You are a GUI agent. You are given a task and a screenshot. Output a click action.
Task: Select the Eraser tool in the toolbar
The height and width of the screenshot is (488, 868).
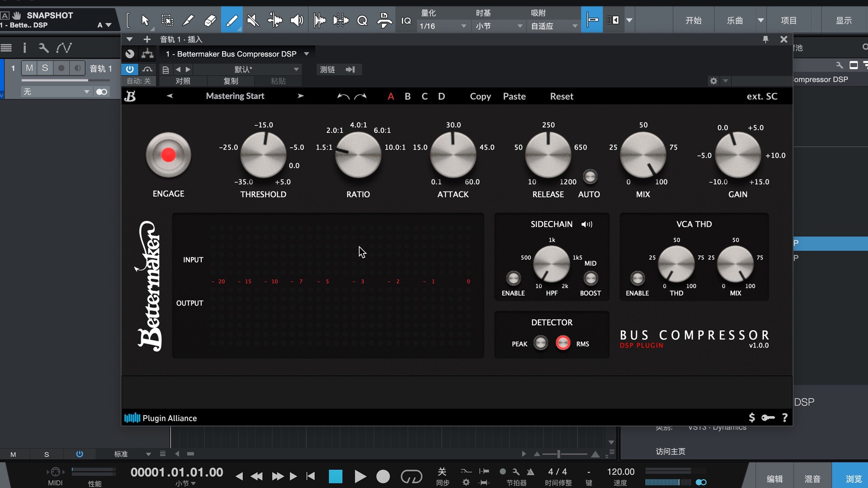210,20
